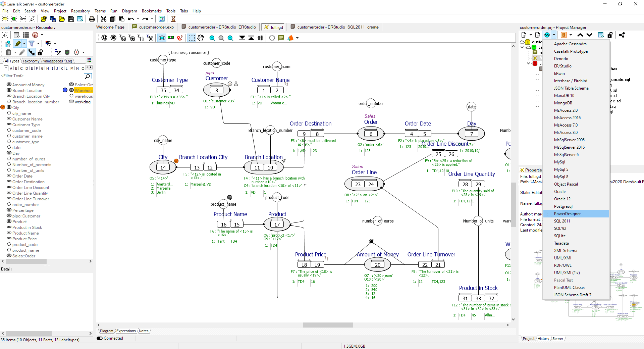Click the trash delete icon in repository toolbar
The height and width of the screenshot is (349, 644).
click(x=8, y=52)
